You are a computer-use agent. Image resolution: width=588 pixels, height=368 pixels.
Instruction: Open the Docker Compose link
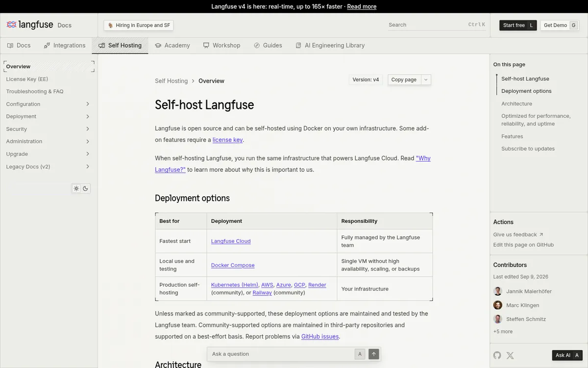pyautogui.click(x=233, y=265)
